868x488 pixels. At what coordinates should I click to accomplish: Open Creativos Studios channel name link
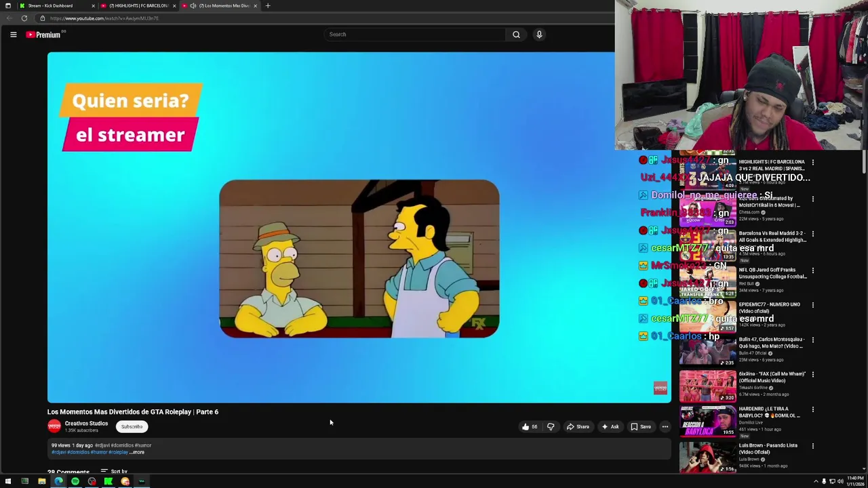pyautogui.click(x=86, y=424)
